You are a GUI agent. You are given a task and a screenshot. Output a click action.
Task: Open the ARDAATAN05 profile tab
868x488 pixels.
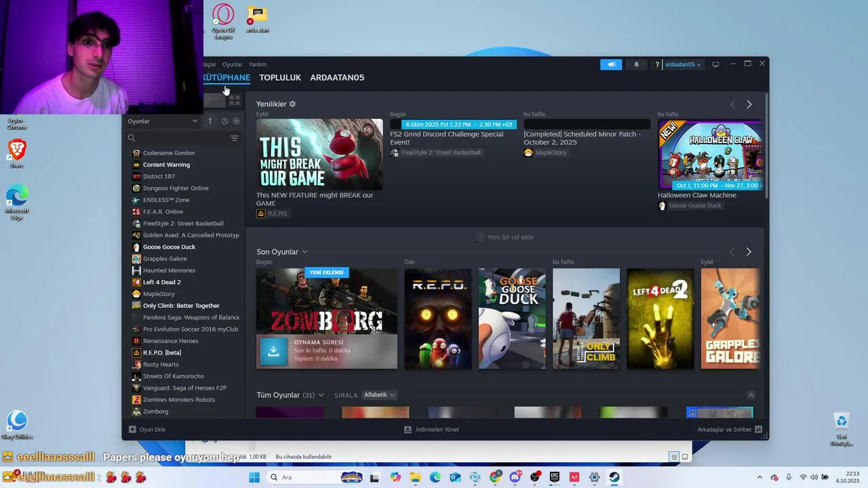tap(337, 77)
